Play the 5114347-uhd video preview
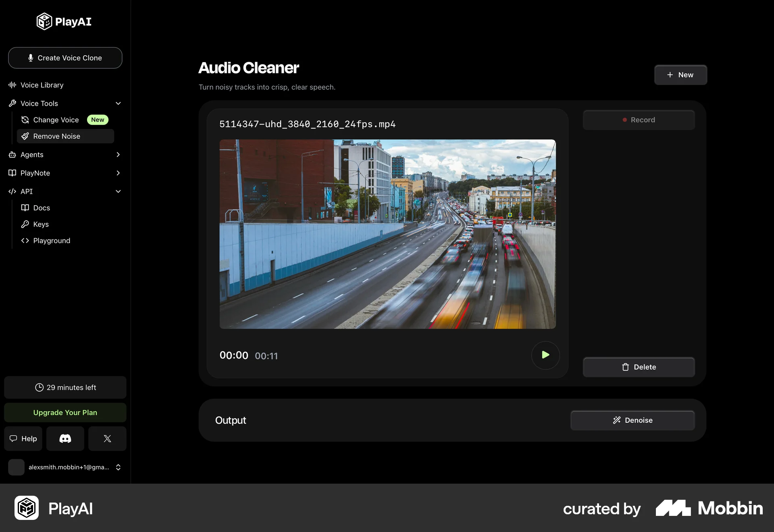The height and width of the screenshot is (532, 774). (545, 355)
